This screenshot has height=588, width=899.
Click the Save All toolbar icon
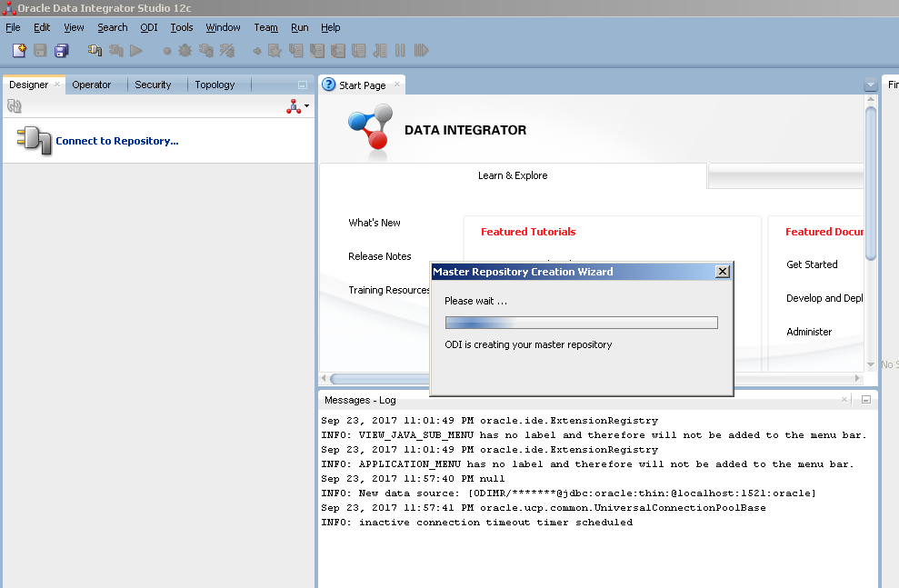pos(62,50)
